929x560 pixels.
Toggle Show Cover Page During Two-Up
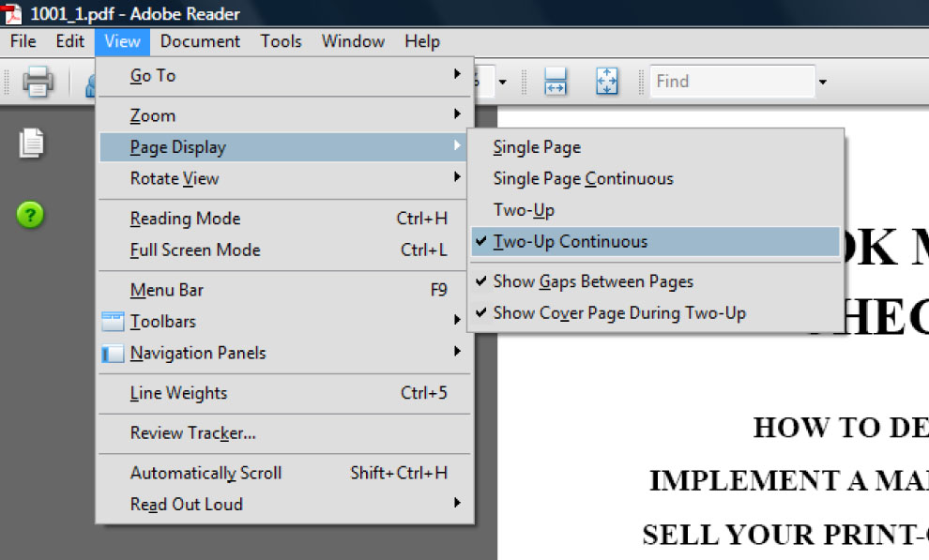619,313
